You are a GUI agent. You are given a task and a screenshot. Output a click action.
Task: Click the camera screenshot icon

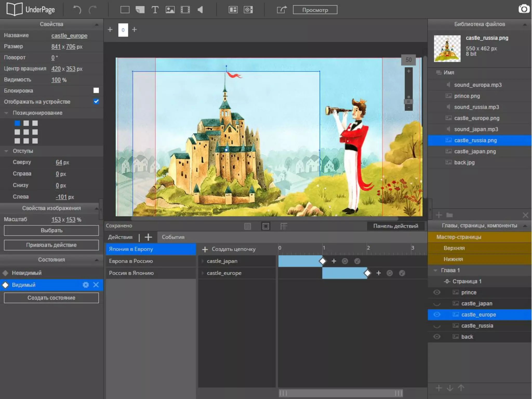[x=524, y=9]
